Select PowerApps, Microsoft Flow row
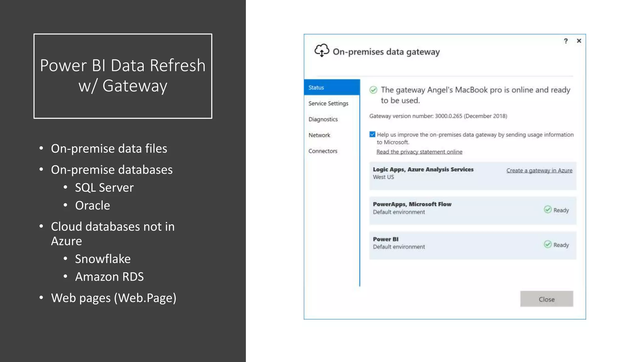The height and width of the screenshot is (362, 644). click(x=473, y=211)
